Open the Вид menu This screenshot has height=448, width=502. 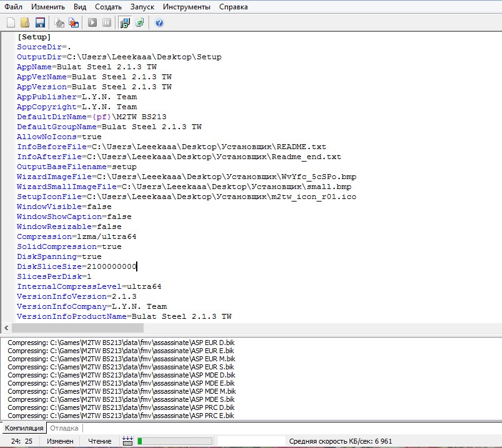coord(80,7)
